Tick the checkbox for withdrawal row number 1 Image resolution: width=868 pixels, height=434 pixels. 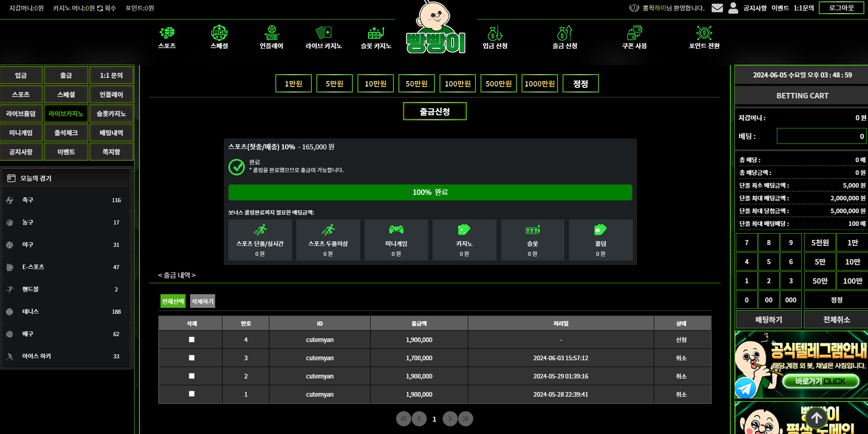coord(191,394)
